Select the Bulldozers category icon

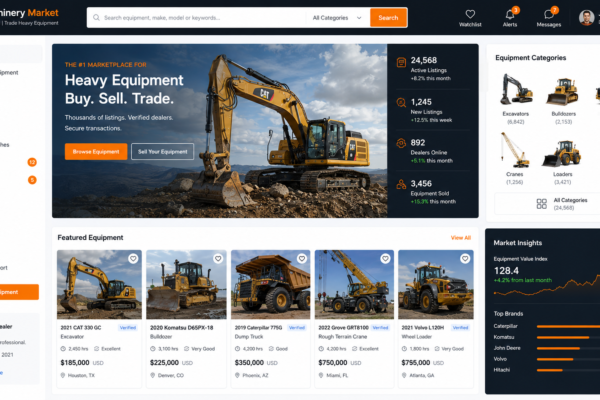pos(562,91)
